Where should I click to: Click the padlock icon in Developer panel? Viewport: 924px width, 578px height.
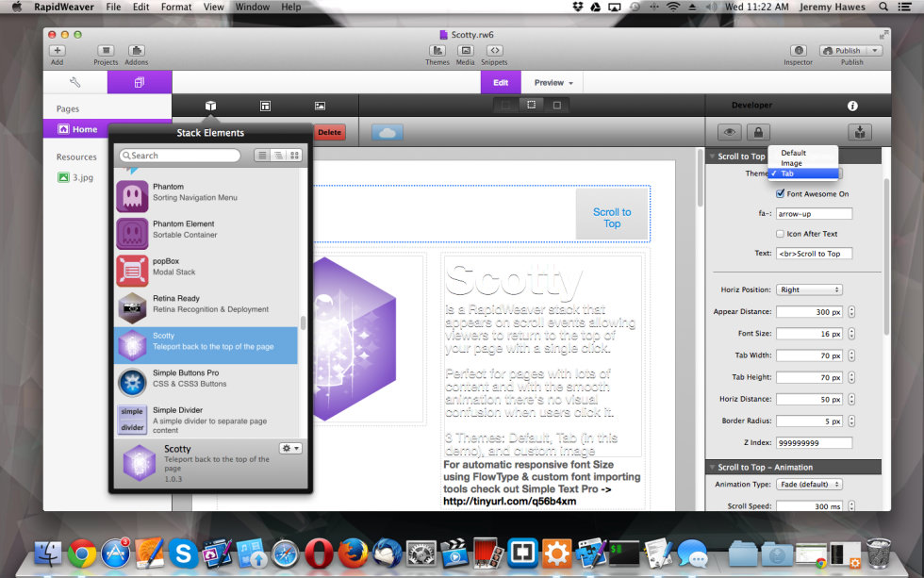758,132
